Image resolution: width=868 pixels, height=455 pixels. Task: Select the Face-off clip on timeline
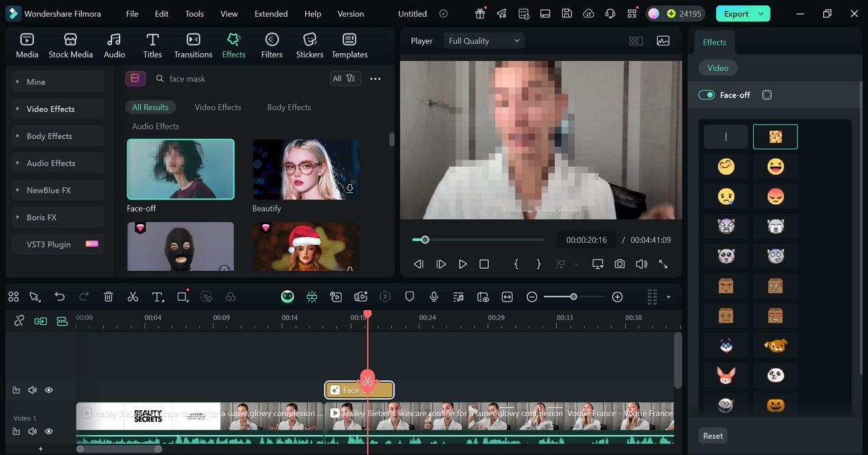click(x=359, y=390)
